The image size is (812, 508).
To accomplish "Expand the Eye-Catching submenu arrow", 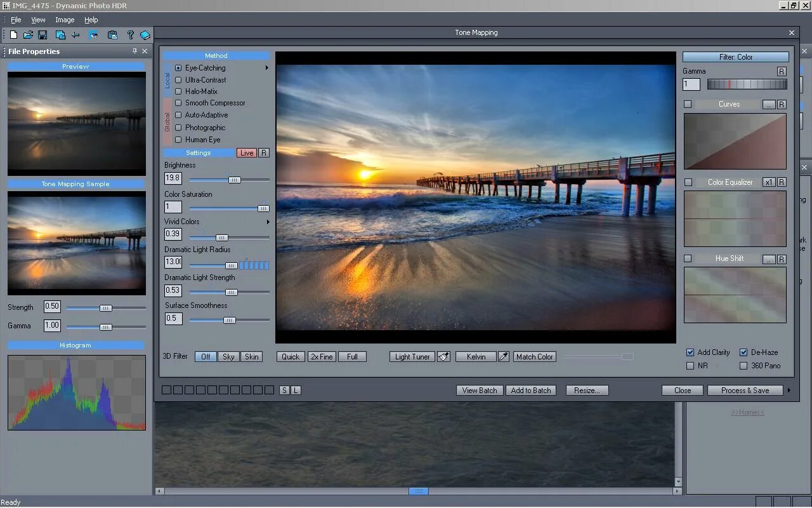I will tap(266, 68).
